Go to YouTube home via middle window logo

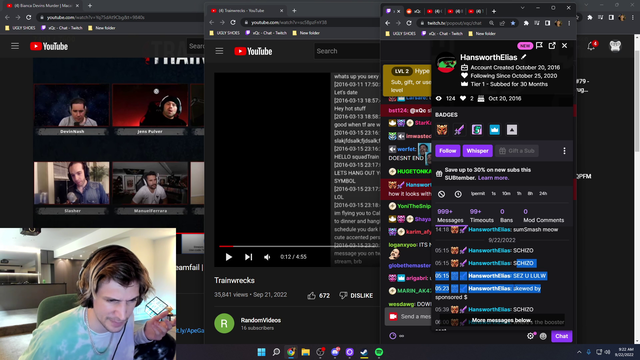coord(253,51)
